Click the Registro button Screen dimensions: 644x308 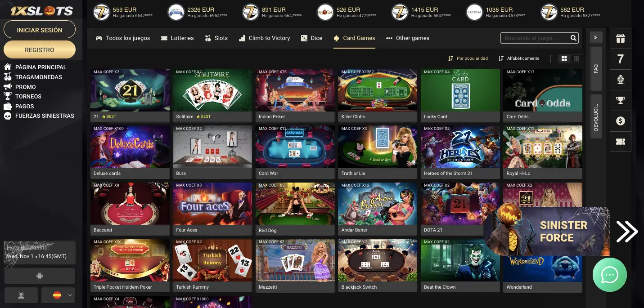40,50
